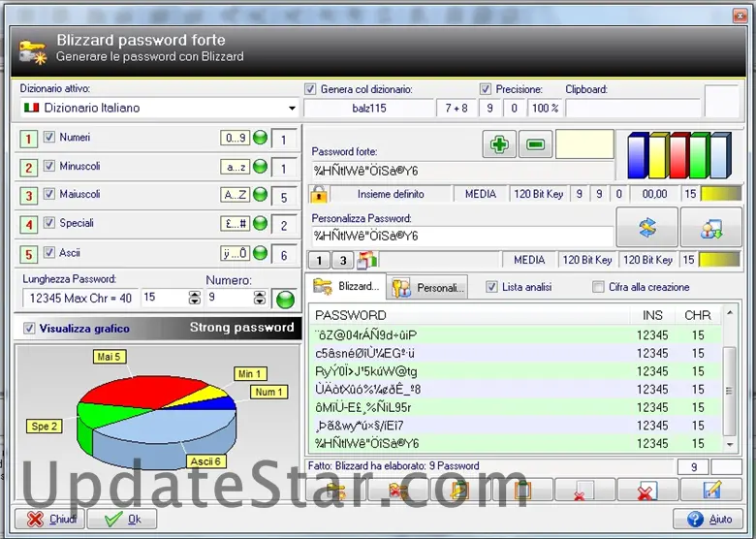Viewport: 756px width, 539px height.
Task: Toggle Visualizza grafico checkbox
Action: tap(29, 329)
